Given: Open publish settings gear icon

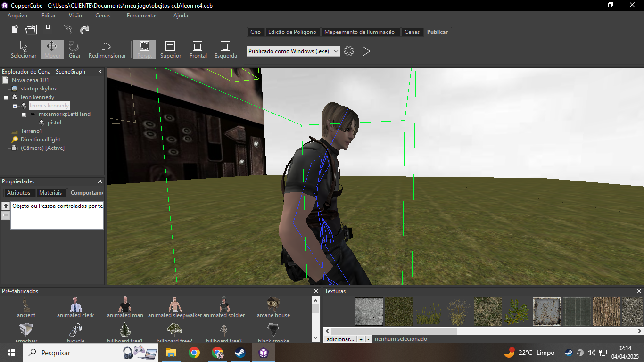Looking at the screenshot, I should (349, 51).
